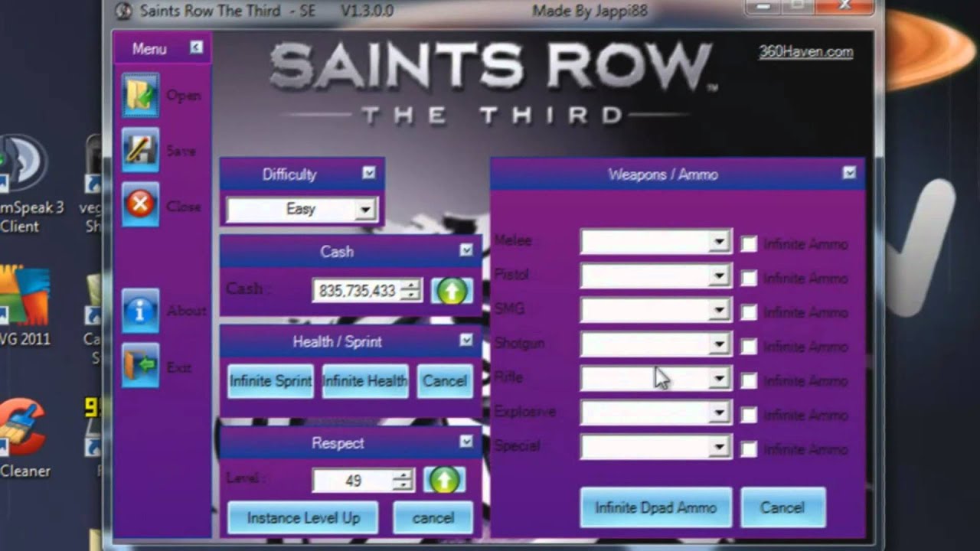This screenshot has height=551, width=980.
Task: Enable Infinite Ammo for Melee
Action: coord(749,244)
